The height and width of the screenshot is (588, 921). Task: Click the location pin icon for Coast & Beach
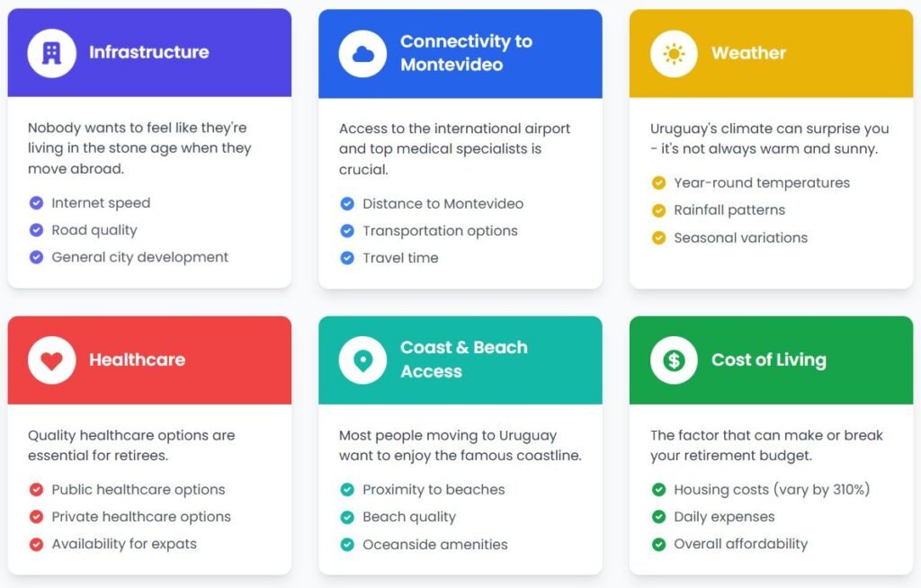pyautogui.click(x=363, y=361)
